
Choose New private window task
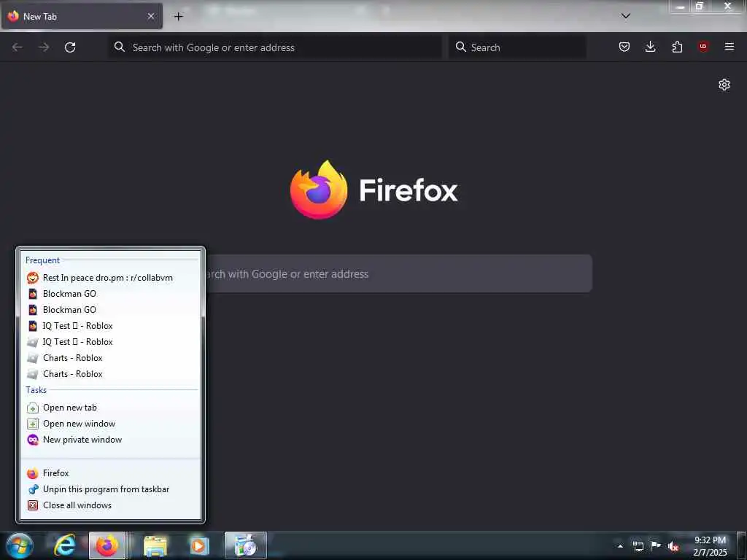click(111, 440)
